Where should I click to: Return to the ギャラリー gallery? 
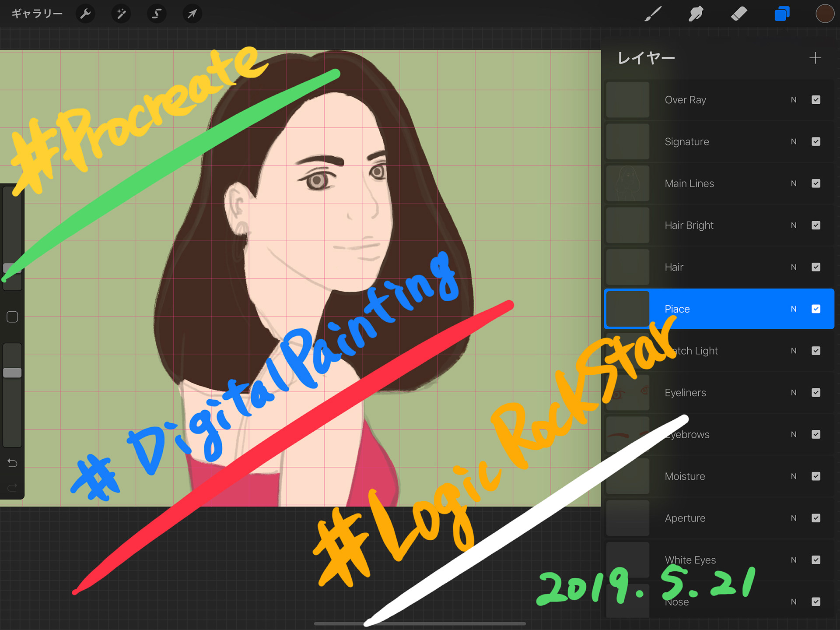[37, 14]
